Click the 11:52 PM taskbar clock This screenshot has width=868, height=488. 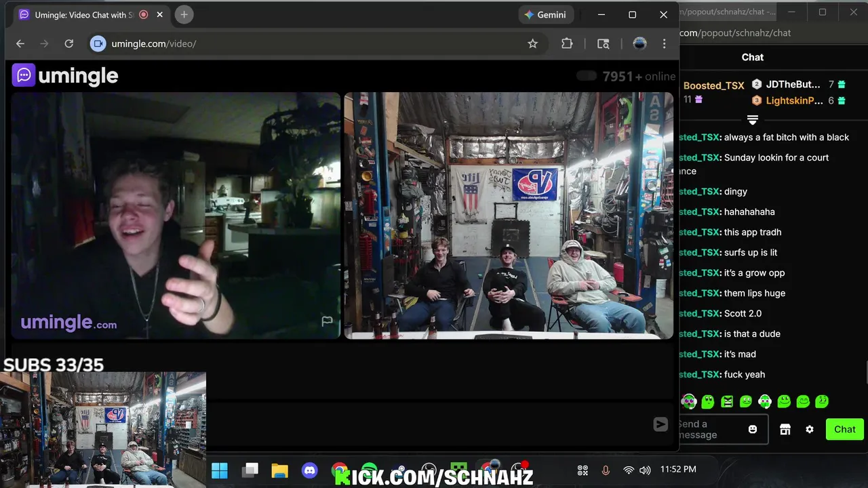[678, 469]
